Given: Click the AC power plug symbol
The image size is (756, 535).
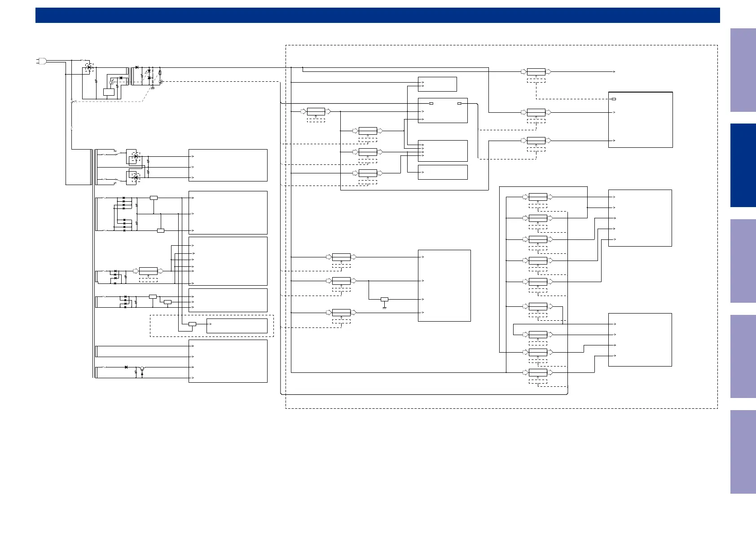Looking at the screenshot, I should [x=41, y=61].
